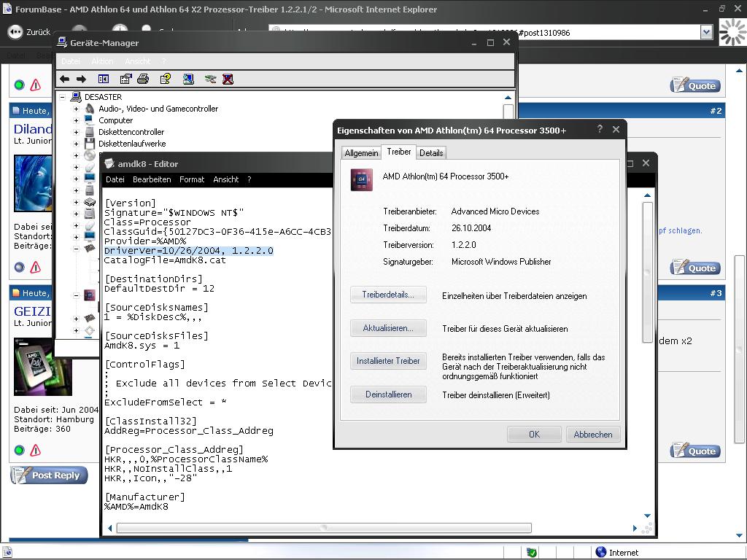
Task: Confirm the properties dialog with OK
Action: pyautogui.click(x=534, y=435)
